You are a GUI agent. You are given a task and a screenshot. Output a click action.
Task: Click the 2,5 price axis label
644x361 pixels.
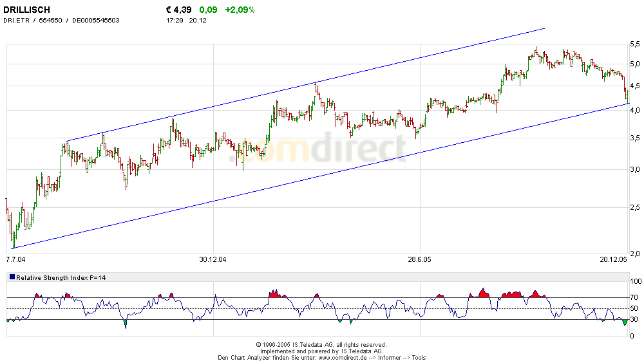(634, 208)
